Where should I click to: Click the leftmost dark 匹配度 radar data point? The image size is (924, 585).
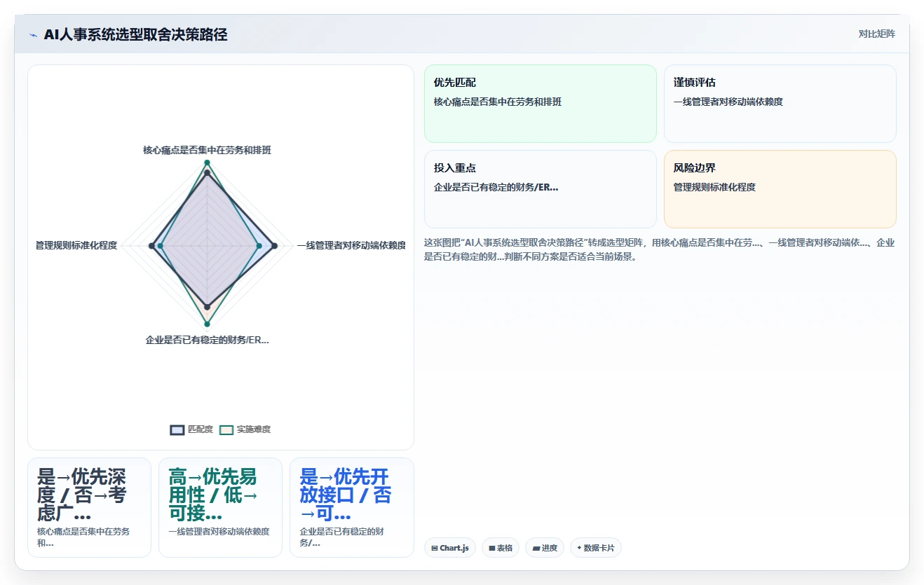pos(151,245)
